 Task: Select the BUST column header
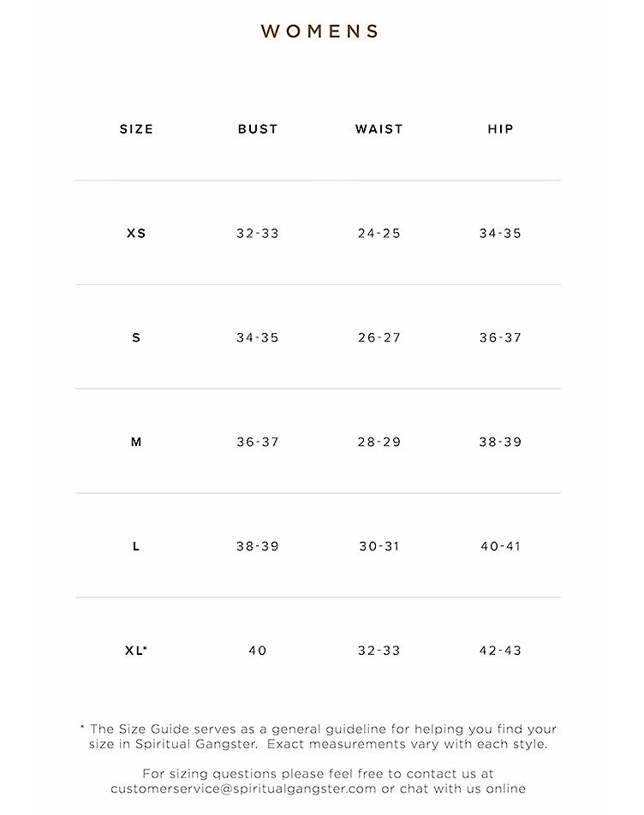click(258, 129)
